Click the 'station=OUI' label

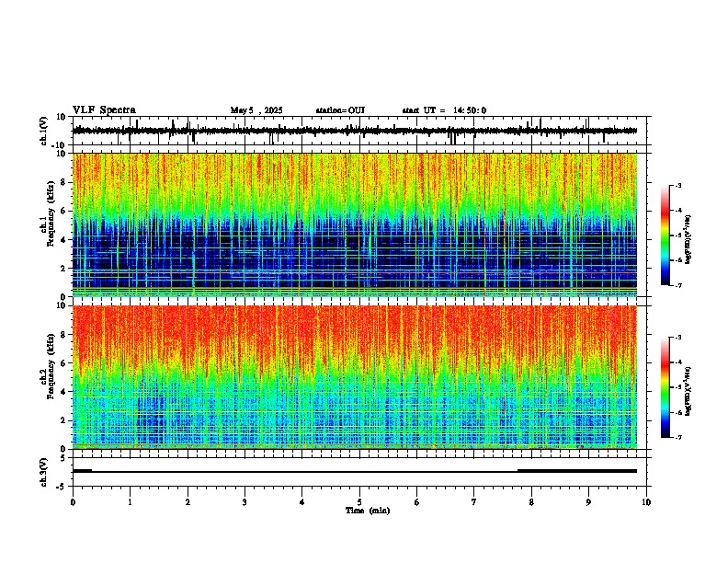tap(340, 110)
